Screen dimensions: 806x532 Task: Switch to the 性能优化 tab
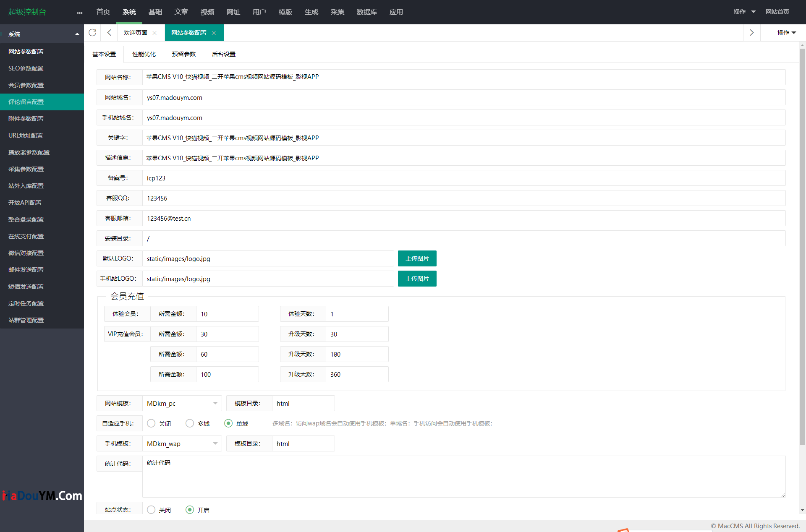pos(144,54)
